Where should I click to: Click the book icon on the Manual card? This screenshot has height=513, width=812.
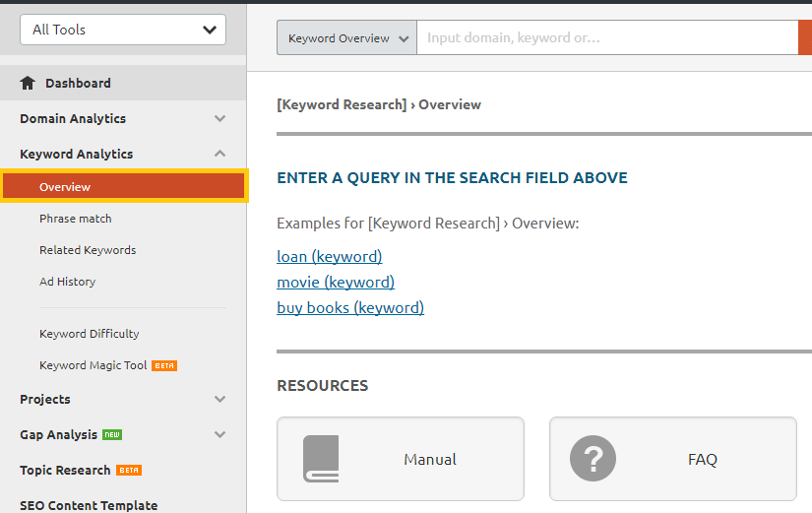[x=321, y=459]
